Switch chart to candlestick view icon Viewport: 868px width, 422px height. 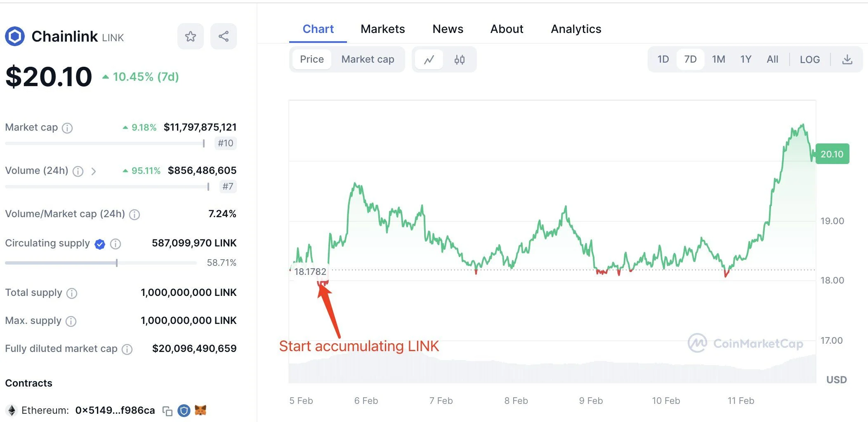(x=459, y=59)
